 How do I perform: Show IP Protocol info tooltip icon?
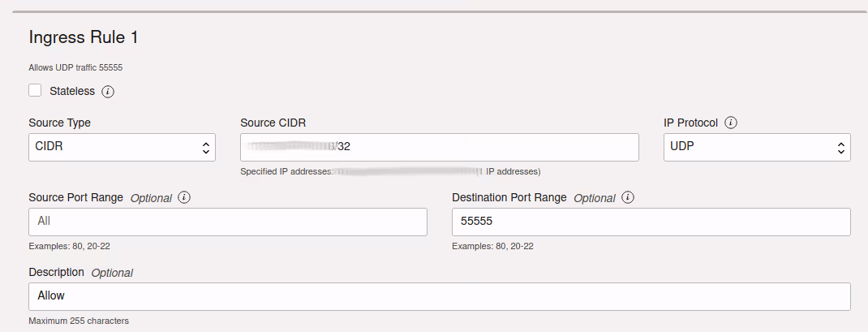730,123
